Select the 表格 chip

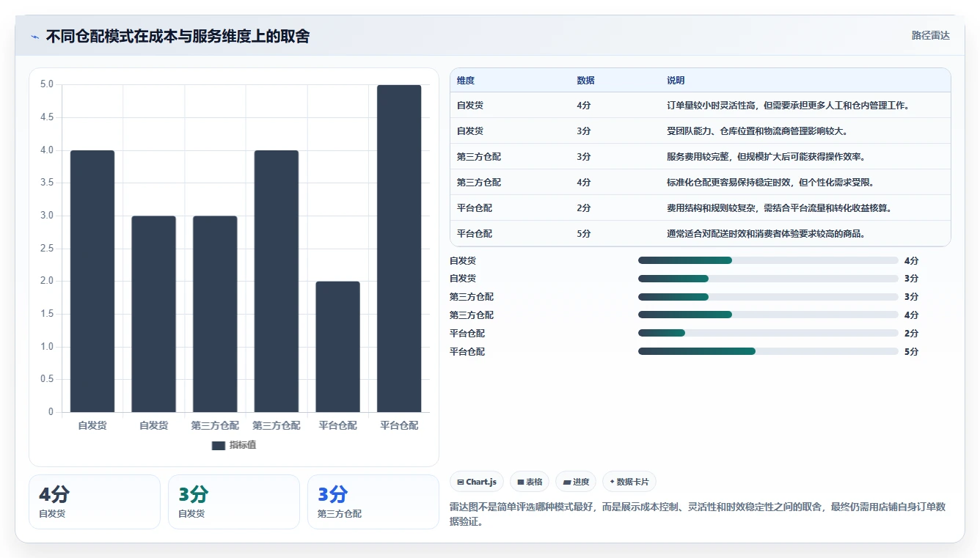(x=530, y=482)
